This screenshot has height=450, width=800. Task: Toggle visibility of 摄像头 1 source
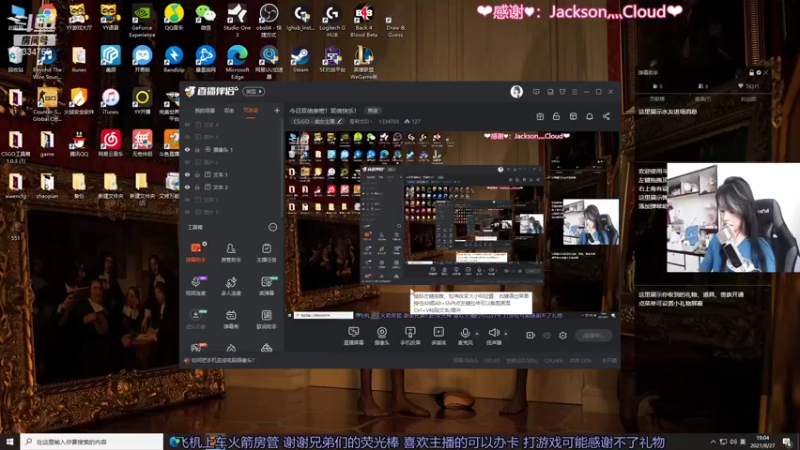pyautogui.click(x=187, y=149)
